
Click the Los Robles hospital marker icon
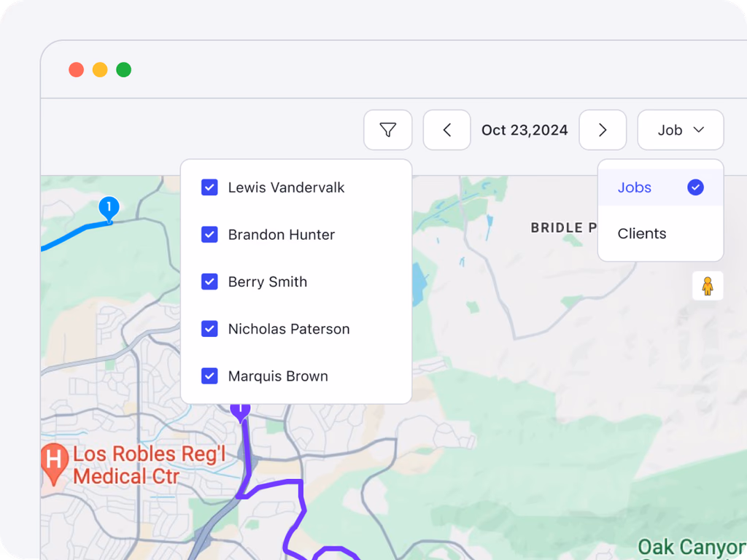(53, 461)
